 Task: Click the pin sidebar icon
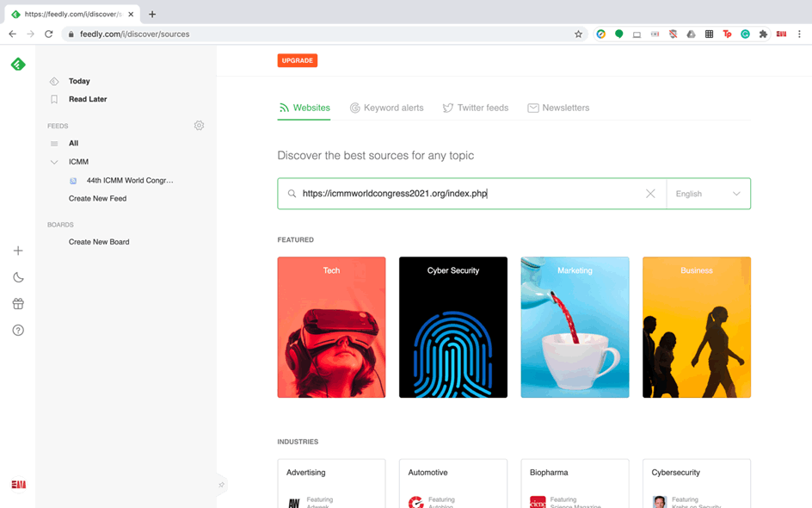pyautogui.click(x=222, y=485)
